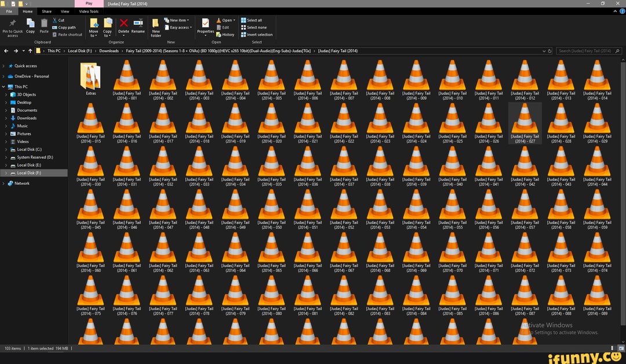
Task: Go back with the Back arrow
Action: click(6, 51)
